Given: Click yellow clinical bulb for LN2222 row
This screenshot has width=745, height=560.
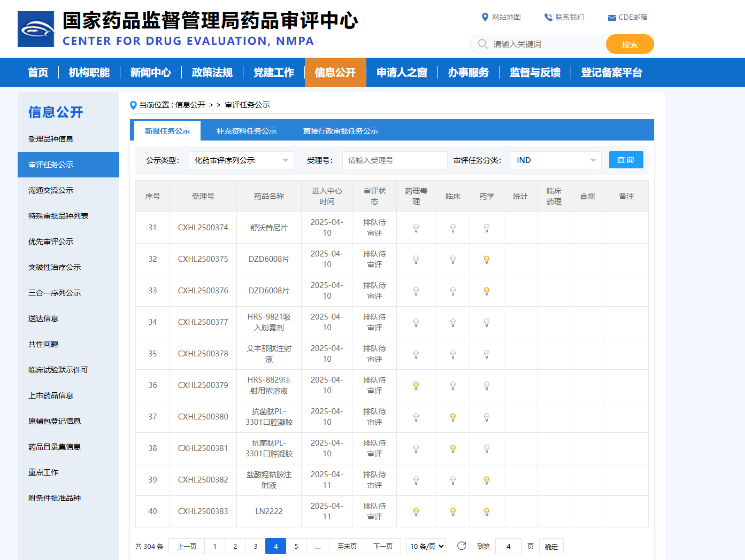Looking at the screenshot, I should 453,511.
